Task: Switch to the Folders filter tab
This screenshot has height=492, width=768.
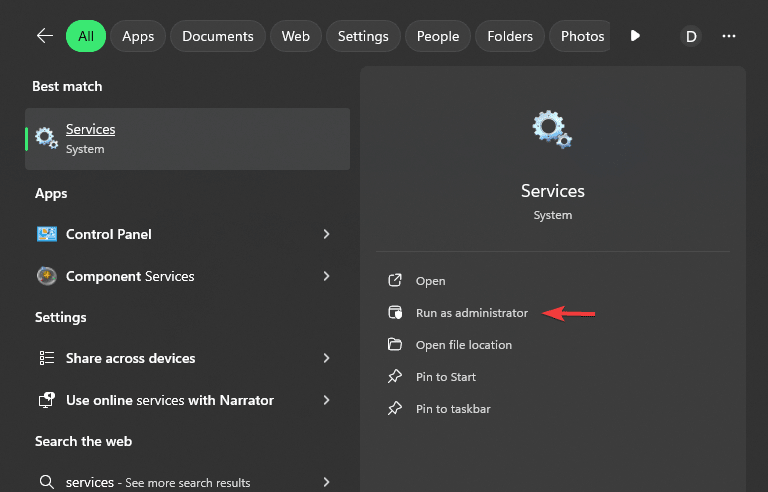Action: [x=510, y=36]
